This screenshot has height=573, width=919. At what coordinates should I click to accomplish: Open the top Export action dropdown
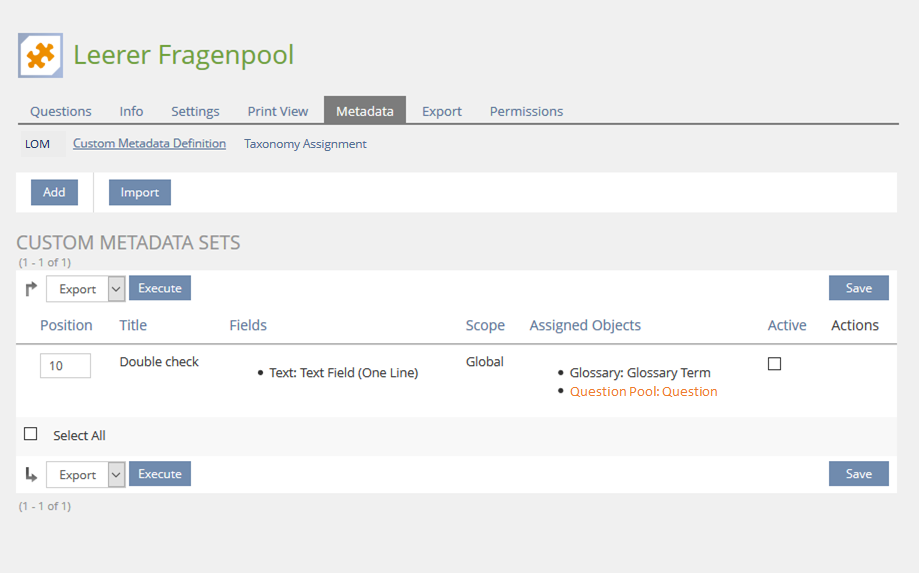[86, 289]
